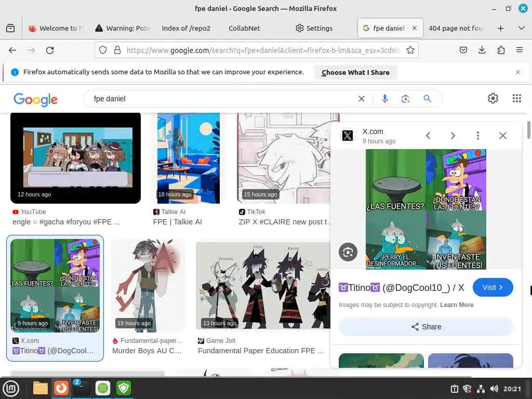
Task: Open the Google apps grid
Action: [x=517, y=98]
